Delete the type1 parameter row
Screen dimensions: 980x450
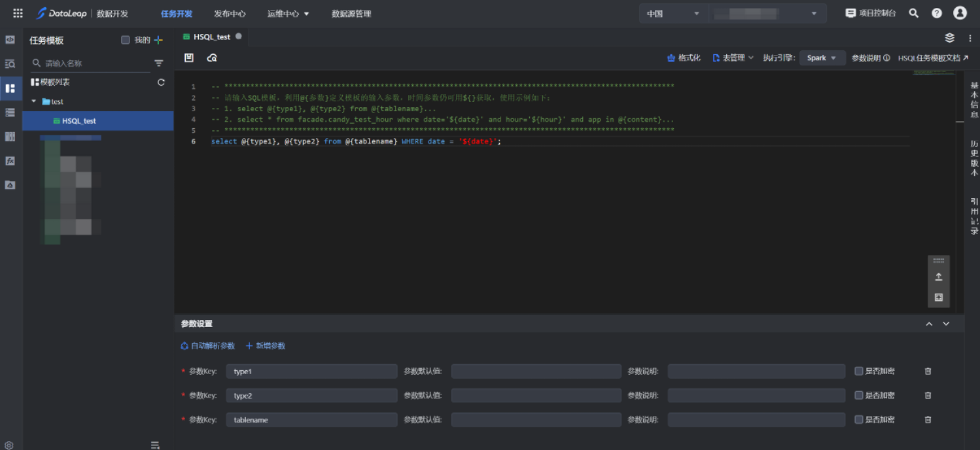coord(928,372)
